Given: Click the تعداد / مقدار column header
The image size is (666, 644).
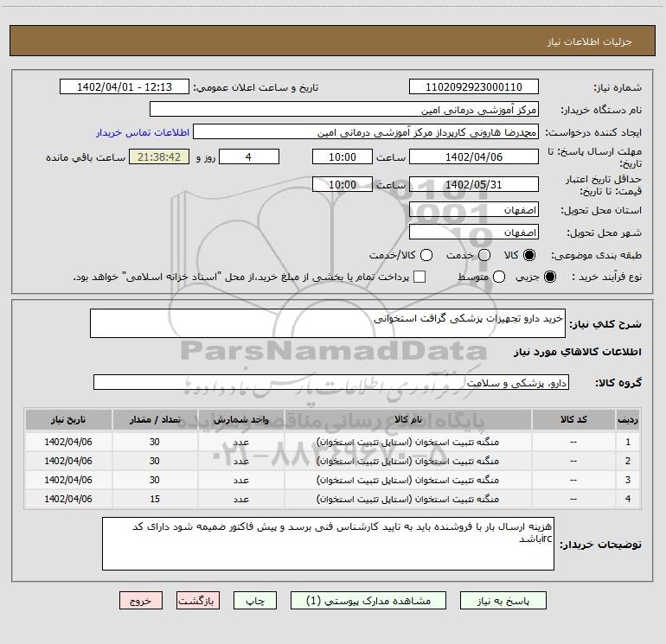Looking at the screenshot, I should click(155, 419).
